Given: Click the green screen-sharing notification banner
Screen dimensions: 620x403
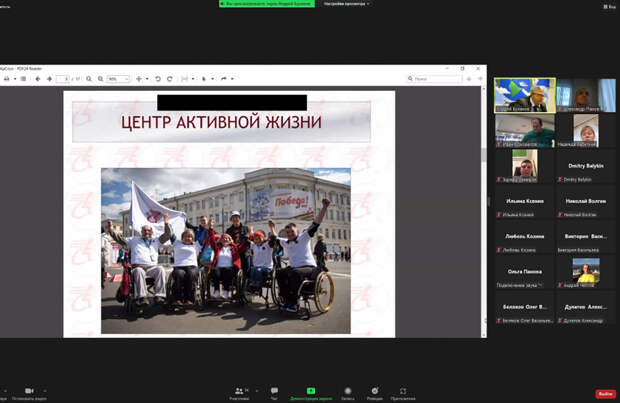Looking at the screenshot, I should [267, 4].
